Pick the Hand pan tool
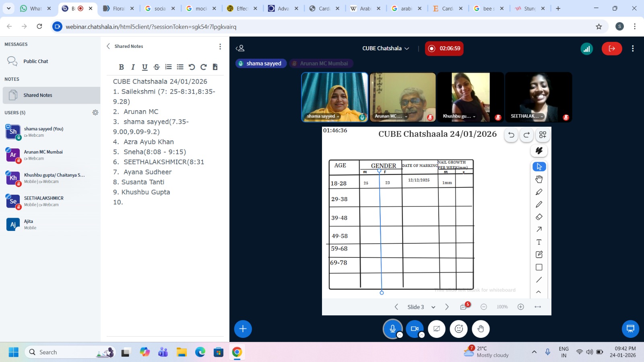 point(539,179)
